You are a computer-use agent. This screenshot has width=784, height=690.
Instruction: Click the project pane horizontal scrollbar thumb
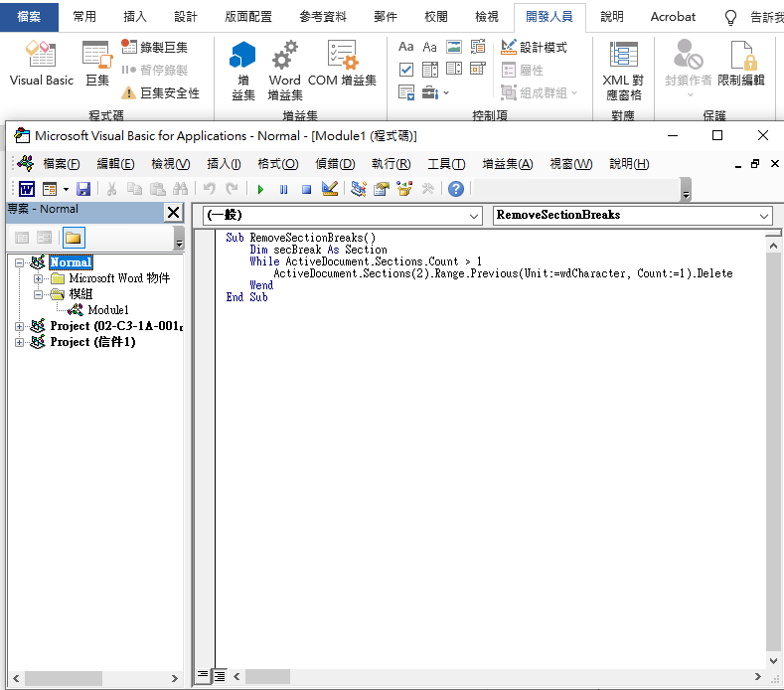(x=64, y=678)
